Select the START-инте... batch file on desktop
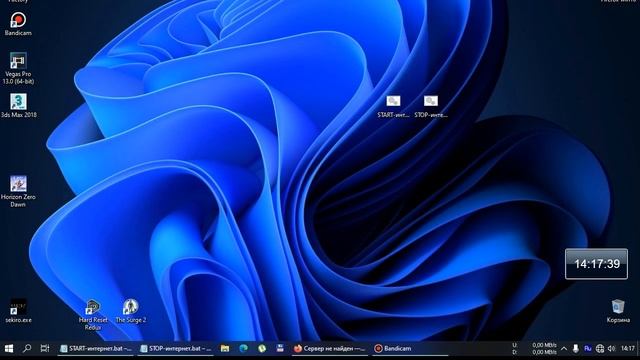The width and height of the screenshot is (640, 360). click(393, 107)
